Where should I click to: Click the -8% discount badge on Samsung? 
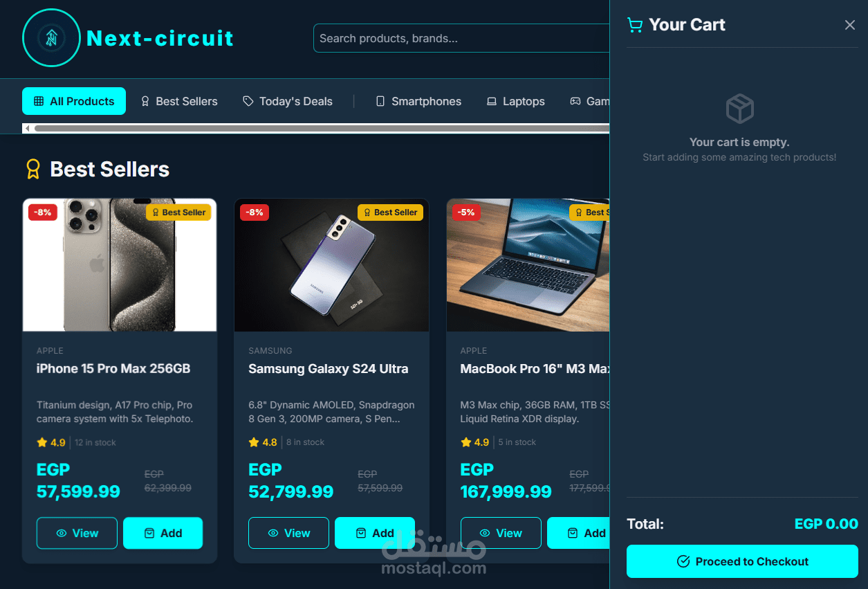point(255,212)
